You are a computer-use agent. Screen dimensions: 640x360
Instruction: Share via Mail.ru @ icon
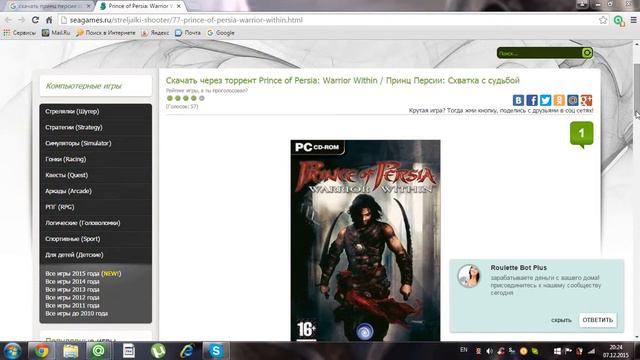pyautogui.click(x=573, y=100)
